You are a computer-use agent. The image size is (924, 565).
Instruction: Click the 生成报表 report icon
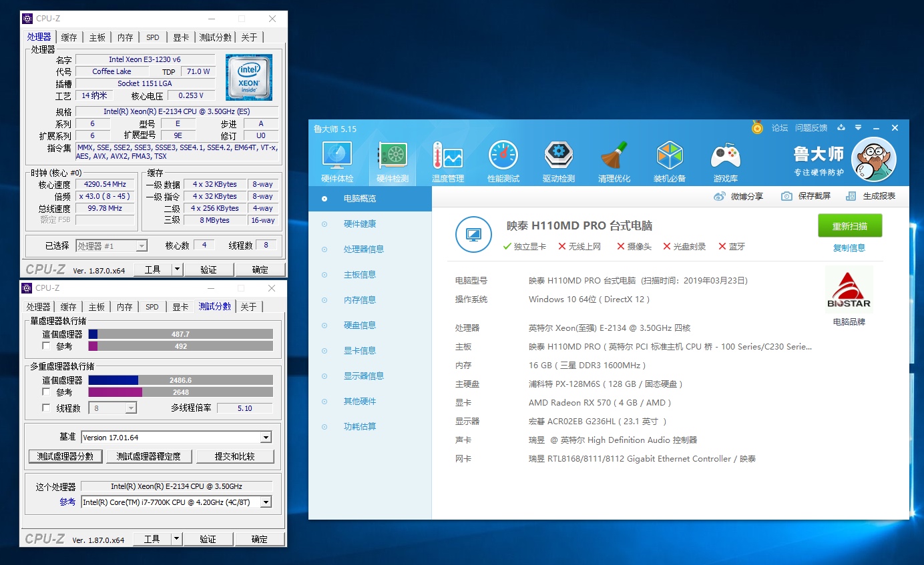851,196
